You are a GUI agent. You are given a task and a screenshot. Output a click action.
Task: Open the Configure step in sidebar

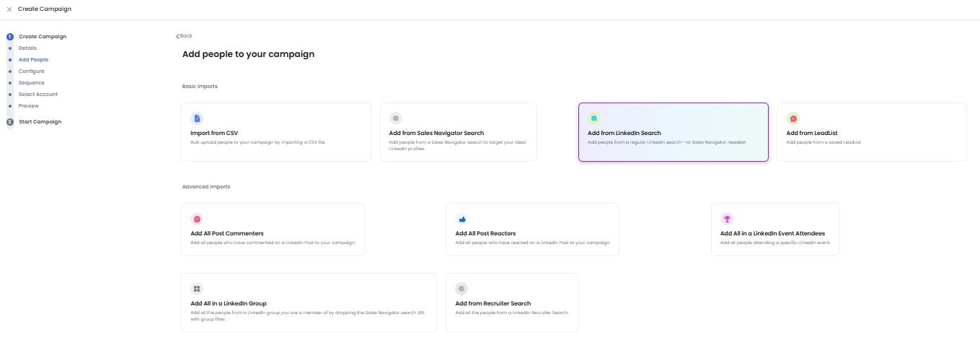32,71
